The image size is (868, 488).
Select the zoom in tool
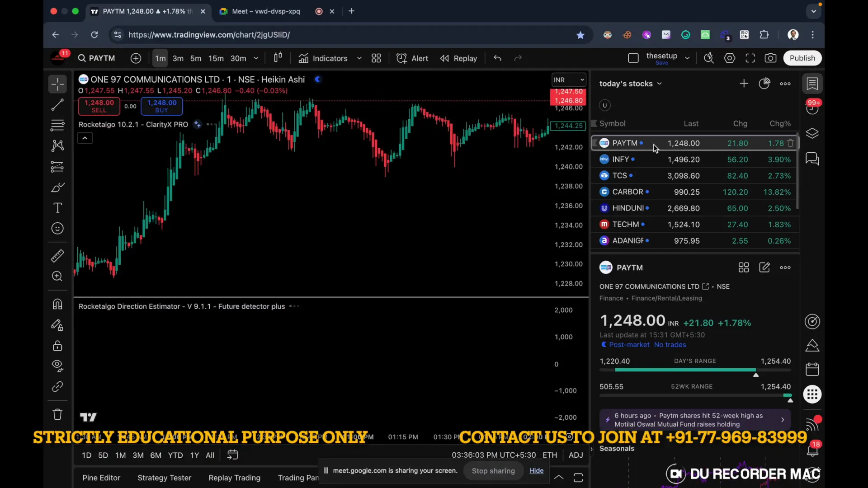57,276
